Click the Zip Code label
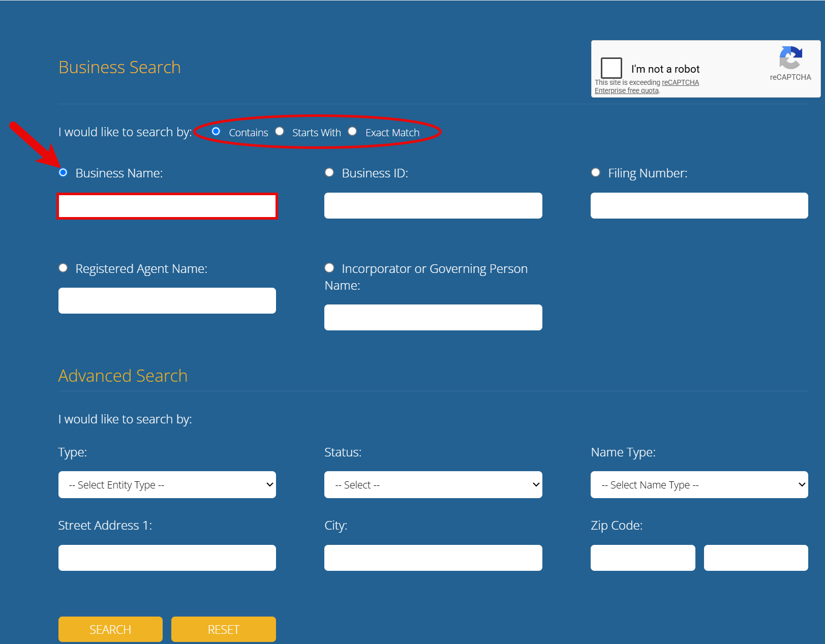This screenshot has height=644, width=825. (617, 526)
